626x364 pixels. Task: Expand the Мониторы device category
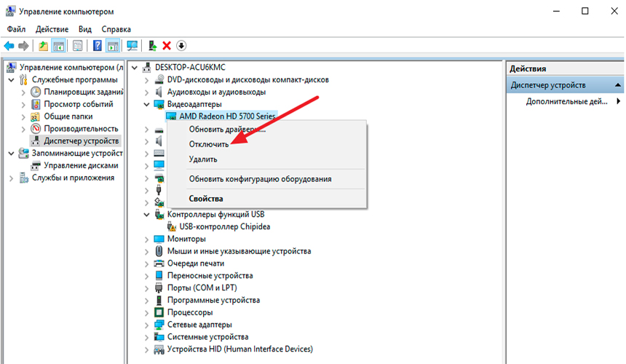click(146, 240)
